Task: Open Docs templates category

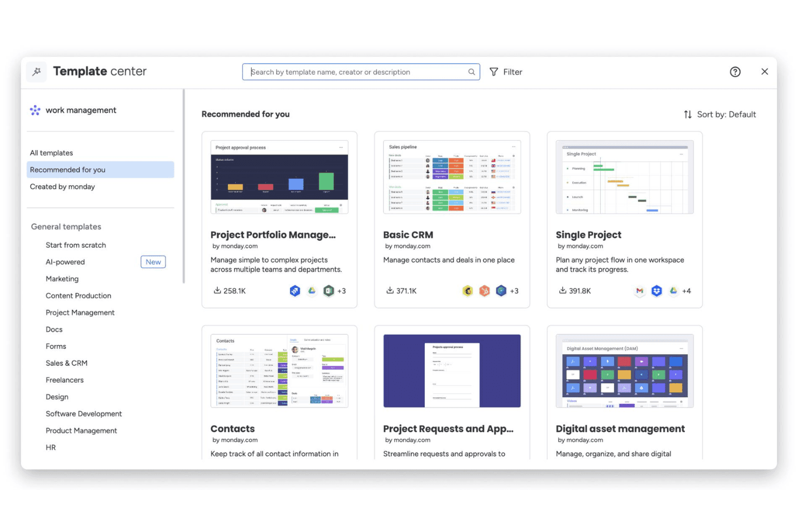Action: pos(54,329)
